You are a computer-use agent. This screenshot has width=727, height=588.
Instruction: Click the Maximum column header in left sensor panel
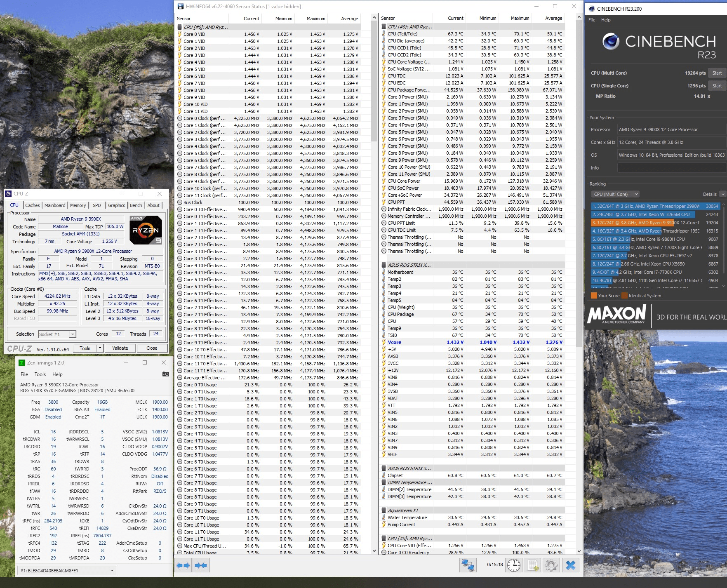pyautogui.click(x=311, y=19)
